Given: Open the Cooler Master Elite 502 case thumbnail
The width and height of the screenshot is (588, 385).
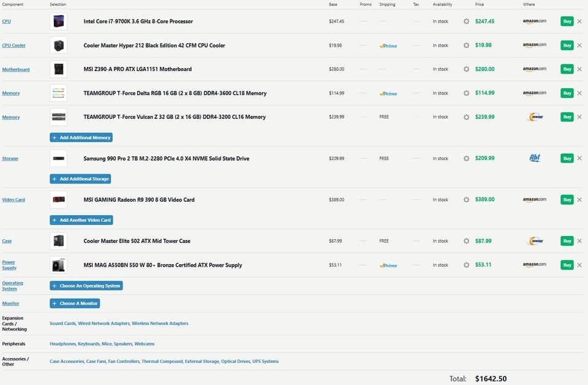Looking at the screenshot, I should pyautogui.click(x=58, y=241).
